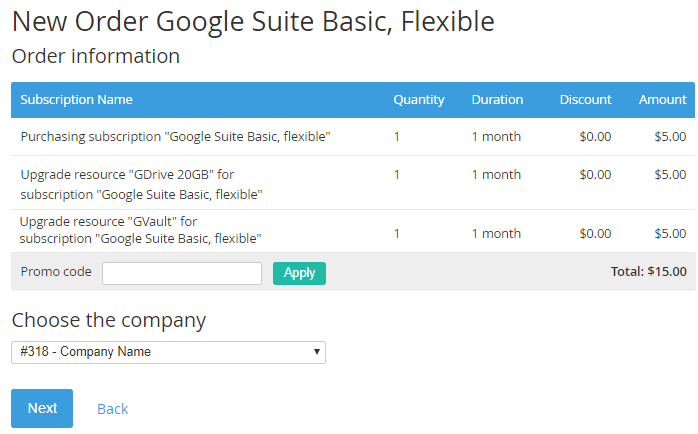Click the Apply promo code button

(x=299, y=273)
